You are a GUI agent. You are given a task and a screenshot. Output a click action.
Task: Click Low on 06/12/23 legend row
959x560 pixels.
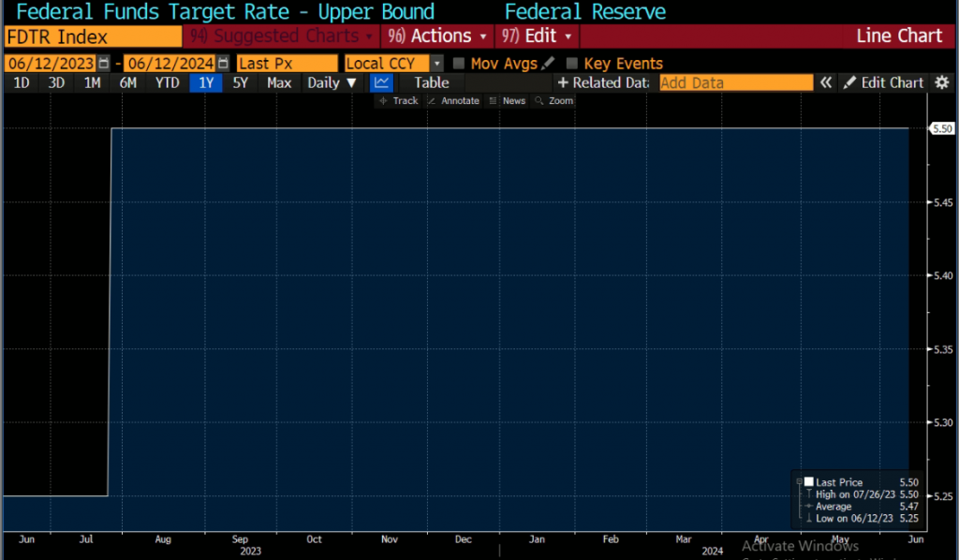pyautogui.click(x=863, y=519)
